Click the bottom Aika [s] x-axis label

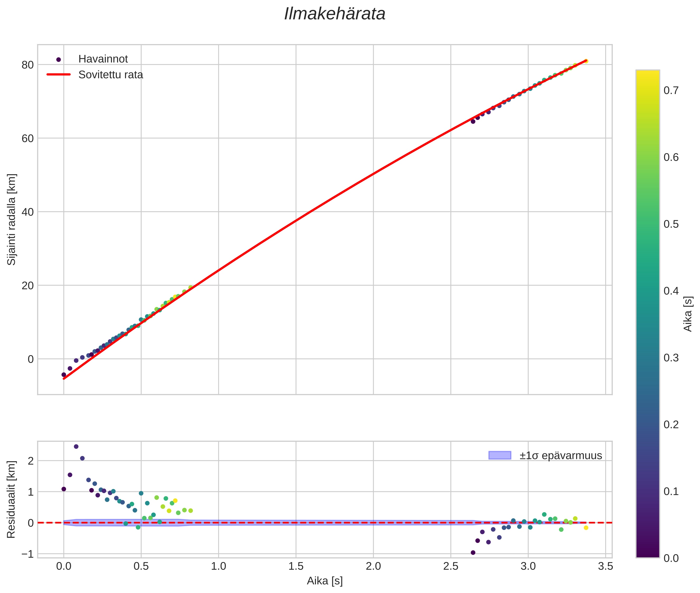325,581
